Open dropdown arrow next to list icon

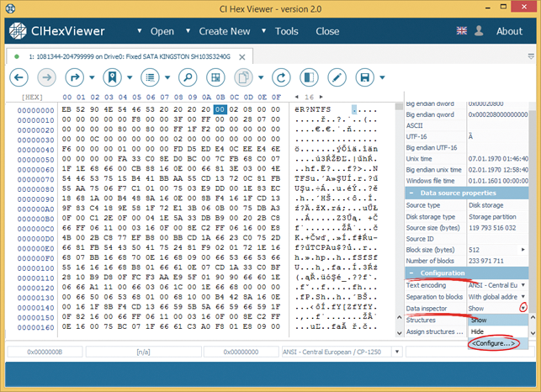point(167,77)
